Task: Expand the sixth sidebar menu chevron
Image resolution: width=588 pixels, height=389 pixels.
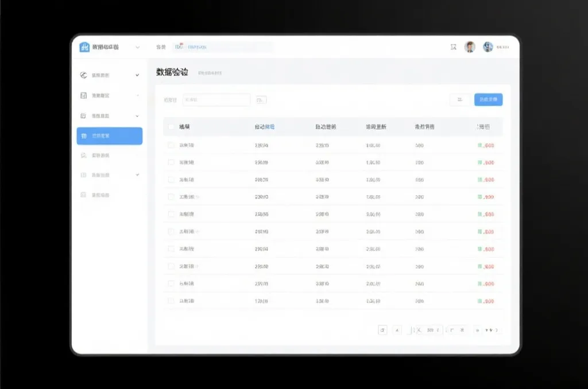Action: coord(137,174)
